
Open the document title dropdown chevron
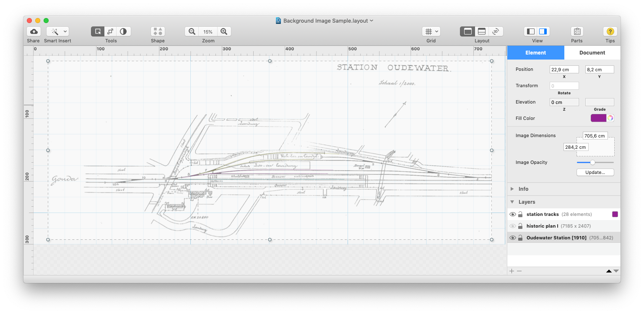(371, 21)
